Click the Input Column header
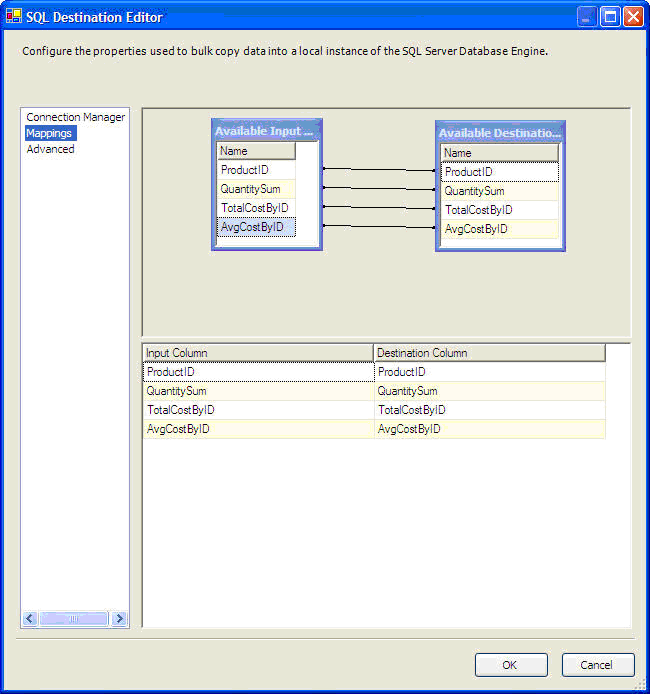 (x=258, y=353)
